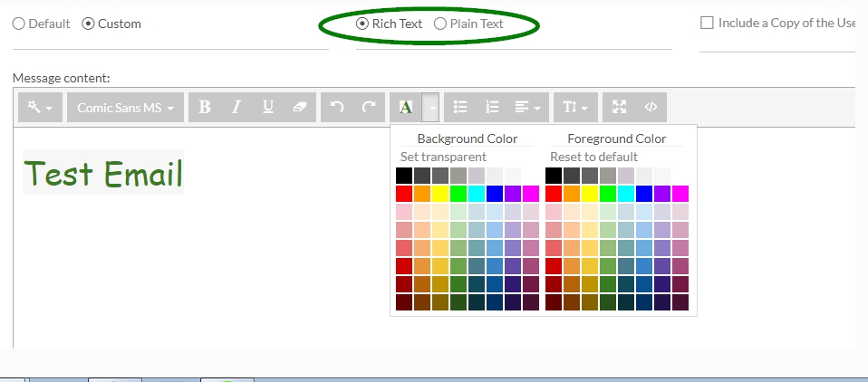868x382 pixels.
Task: Insert an unordered bullet list
Action: (x=460, y=107)
